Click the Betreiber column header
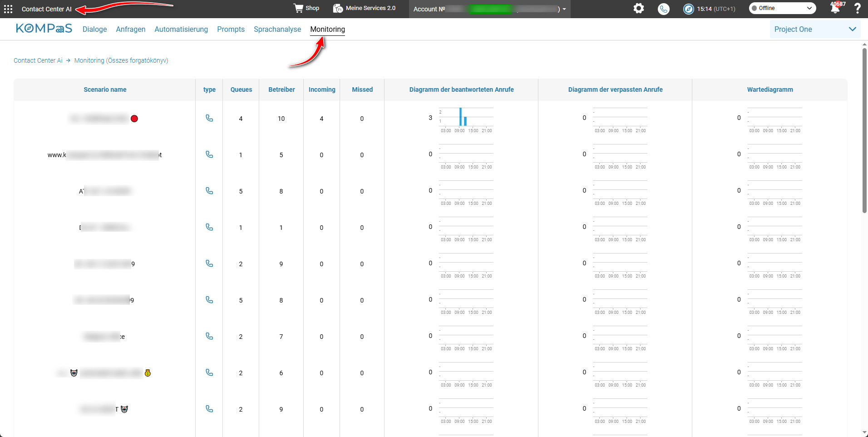 281,89
